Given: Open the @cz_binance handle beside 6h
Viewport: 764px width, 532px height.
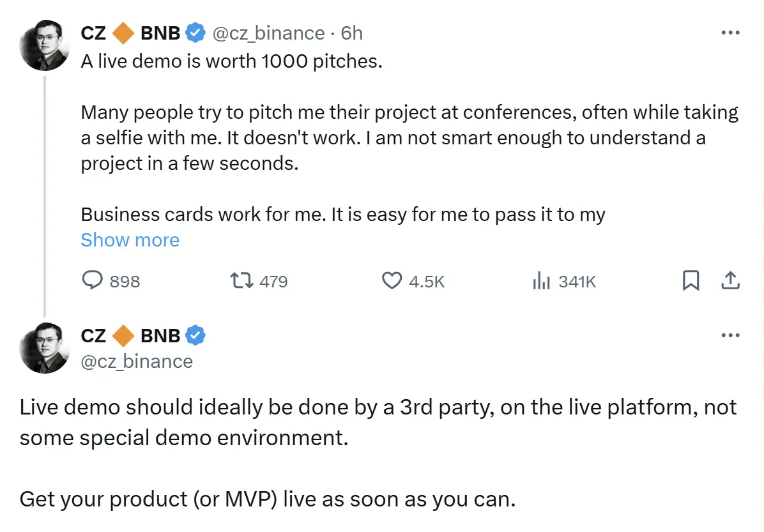Looking at the screenshot, I should tap(268, 33).
